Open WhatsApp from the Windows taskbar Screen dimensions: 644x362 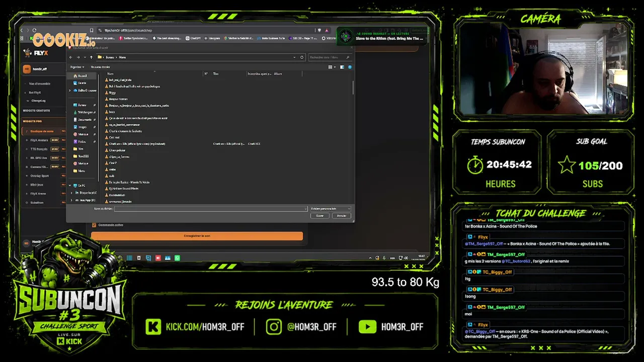pos(177,258)
